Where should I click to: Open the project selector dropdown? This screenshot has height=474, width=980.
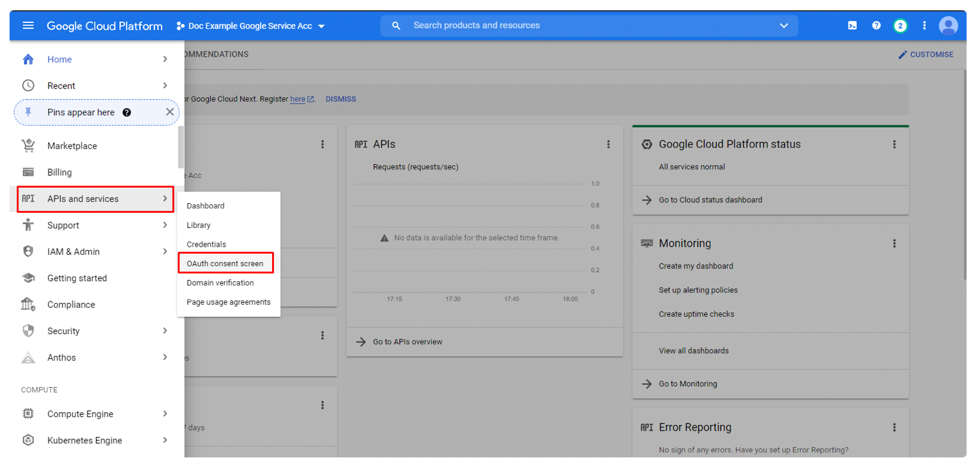(250, 26)
